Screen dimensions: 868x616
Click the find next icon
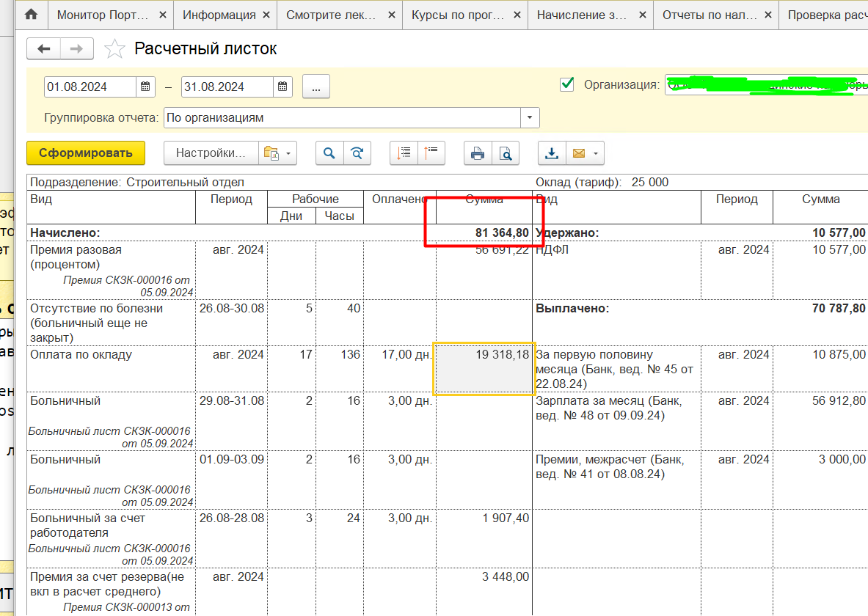357,153
